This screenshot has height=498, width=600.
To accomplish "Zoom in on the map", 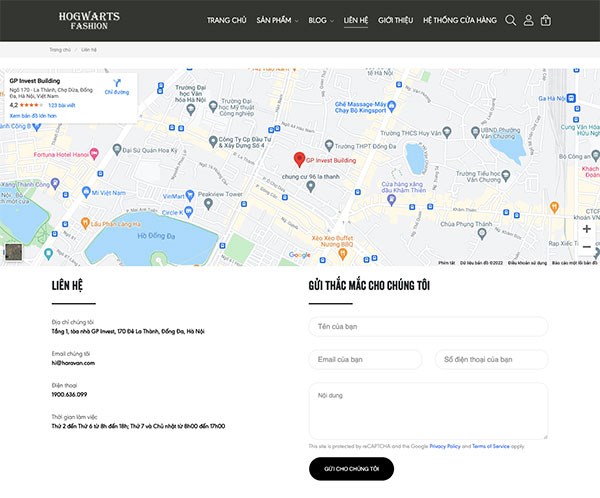I will click(587, 229).
